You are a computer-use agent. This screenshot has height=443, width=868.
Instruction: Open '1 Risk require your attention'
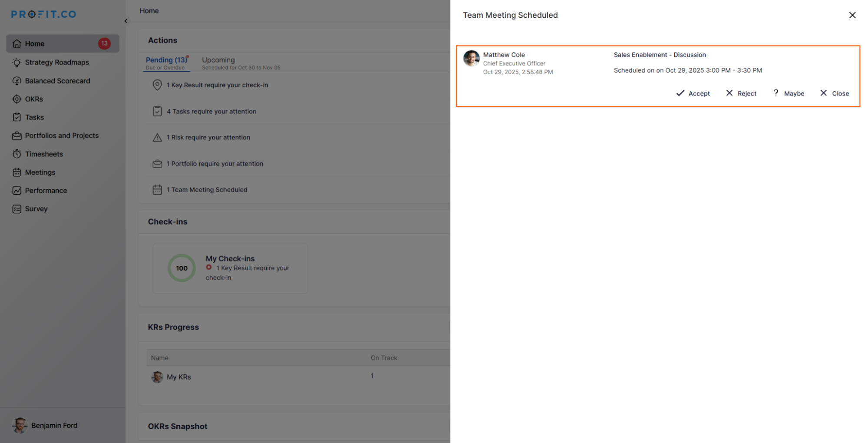pyautogui.click(x=208, y=137)
